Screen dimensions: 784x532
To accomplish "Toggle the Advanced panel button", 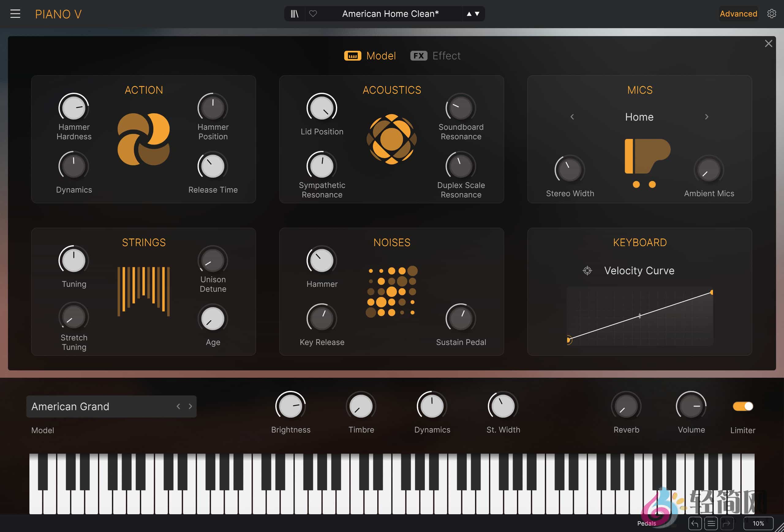I will pyautogui.click(x=738, y=14).
